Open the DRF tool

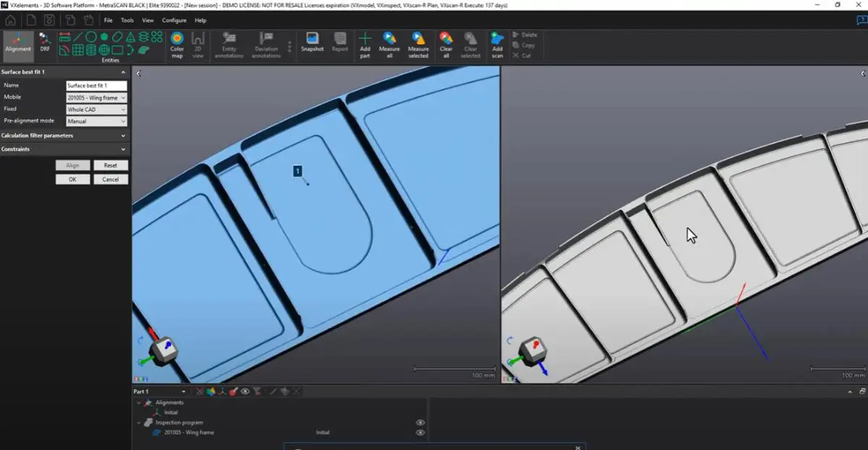(44, 43)
